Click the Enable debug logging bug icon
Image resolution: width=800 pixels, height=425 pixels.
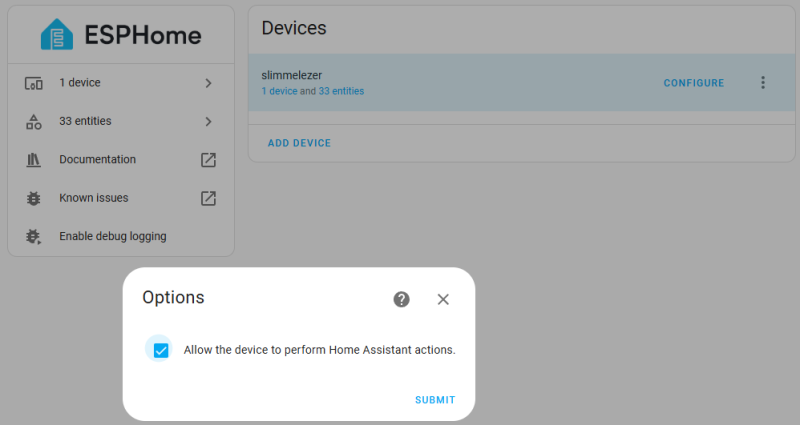click(33, 237)
